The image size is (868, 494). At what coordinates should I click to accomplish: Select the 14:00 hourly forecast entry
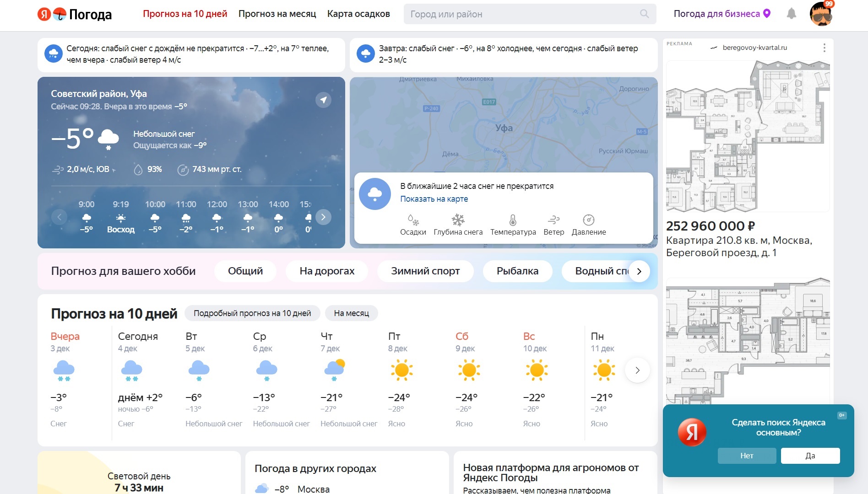(278, 217)
